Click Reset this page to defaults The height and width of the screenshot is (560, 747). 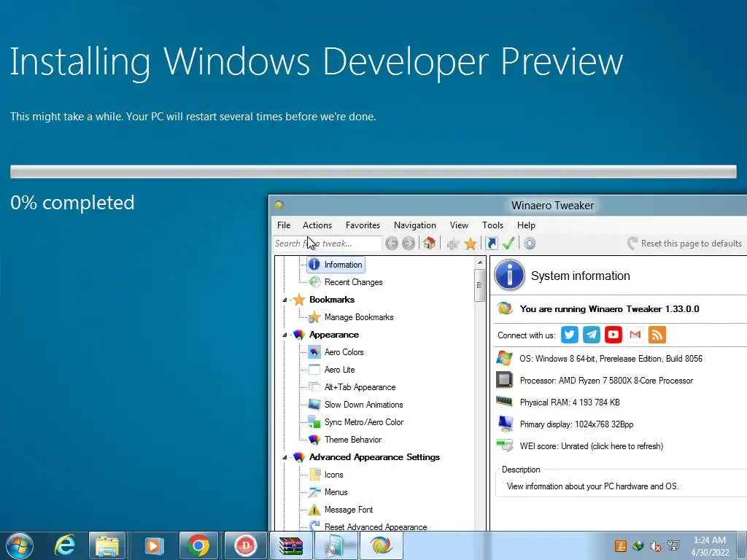pos(684,244)
